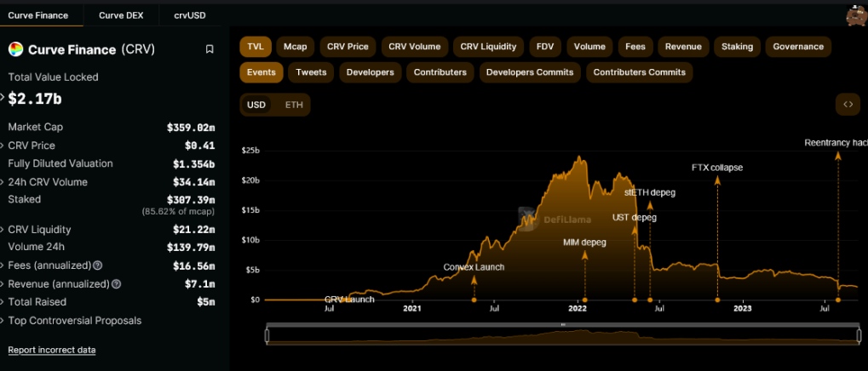This screenshot has height=371, width=868.
Task: Click the Fees info question mark icon
Action: click(97, 265)
